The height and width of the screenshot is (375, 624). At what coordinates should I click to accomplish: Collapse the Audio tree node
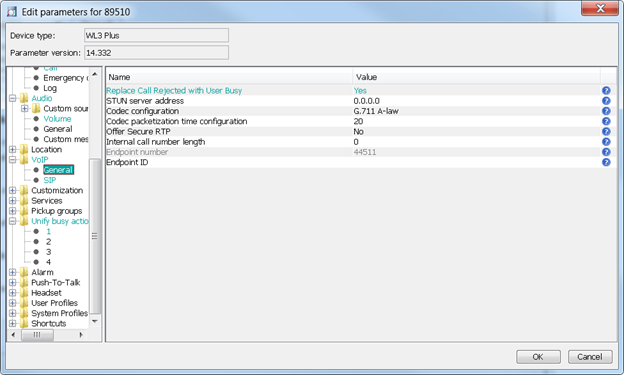[x=13, y=98]
